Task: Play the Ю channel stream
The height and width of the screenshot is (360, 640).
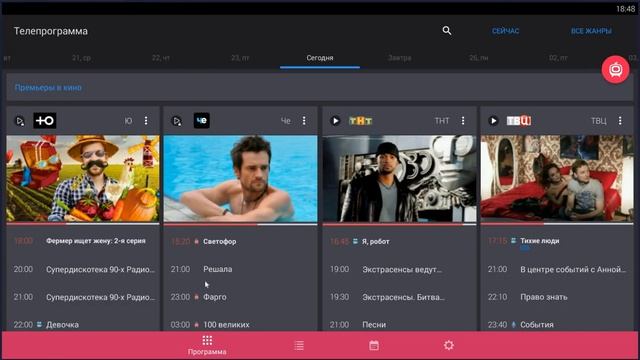Action: [x=19, y=121]
